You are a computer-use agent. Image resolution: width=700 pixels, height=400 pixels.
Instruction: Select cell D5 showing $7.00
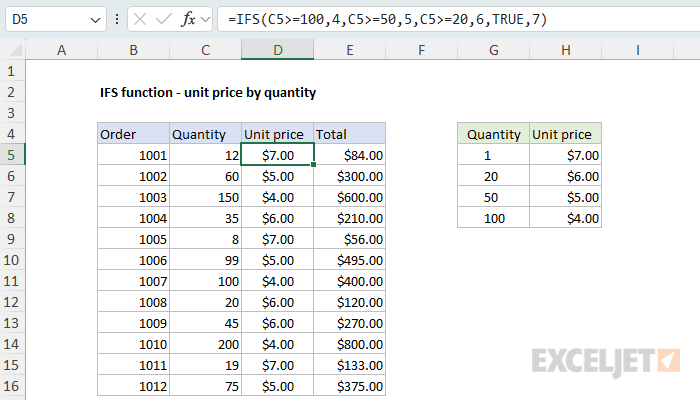(278, 155)
